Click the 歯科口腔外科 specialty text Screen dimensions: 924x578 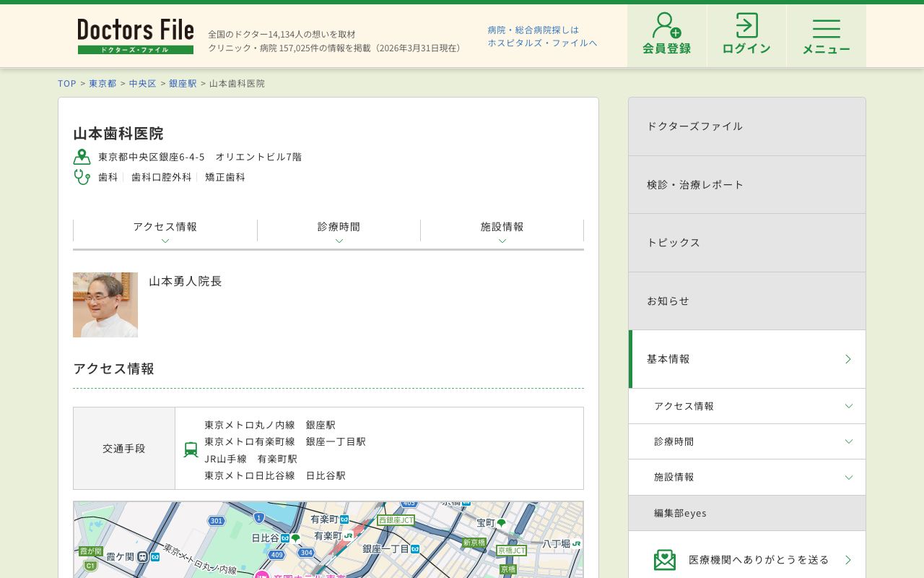tap(162, 177)
